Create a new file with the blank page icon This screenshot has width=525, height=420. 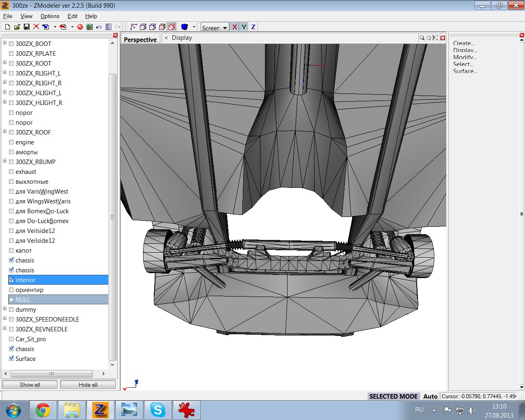click(x=7, y=27)
